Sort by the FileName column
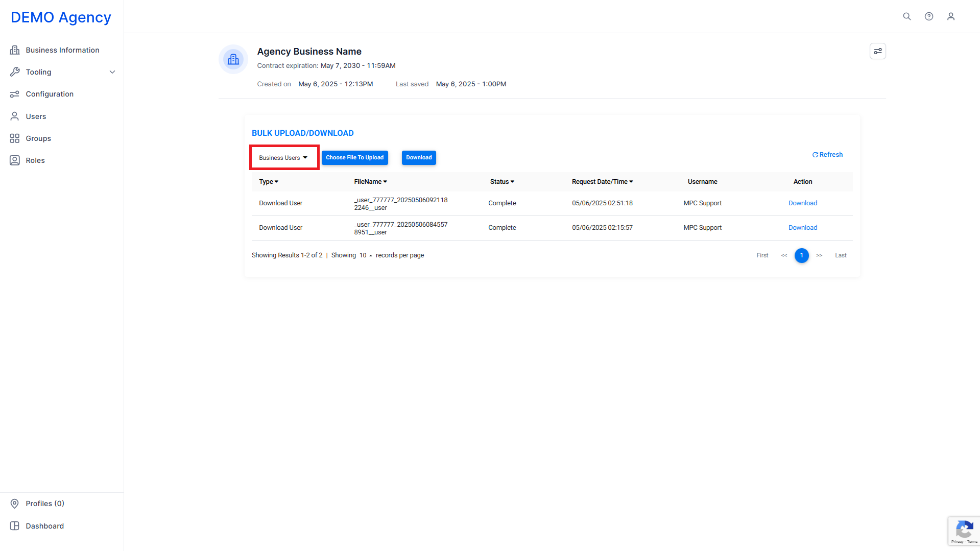Image resolution: width=980 pixels, height=551 pixels. tap(371, 182)
